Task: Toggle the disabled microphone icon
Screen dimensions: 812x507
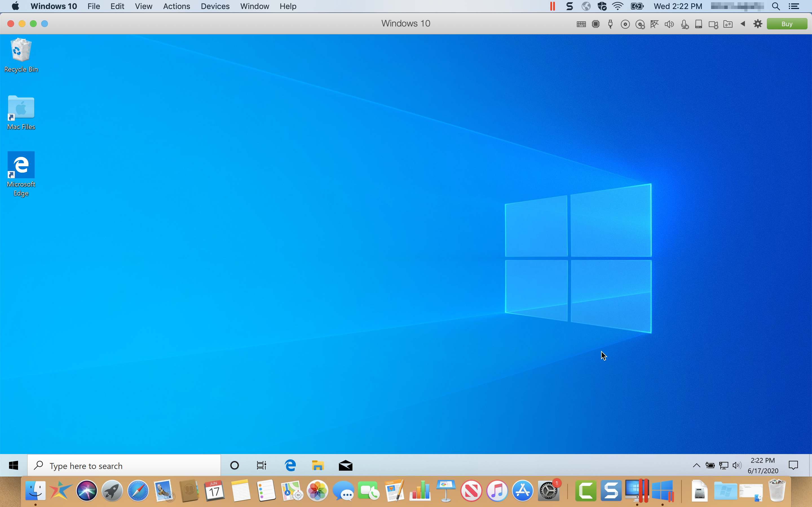Action: click(x=685, y=24)
